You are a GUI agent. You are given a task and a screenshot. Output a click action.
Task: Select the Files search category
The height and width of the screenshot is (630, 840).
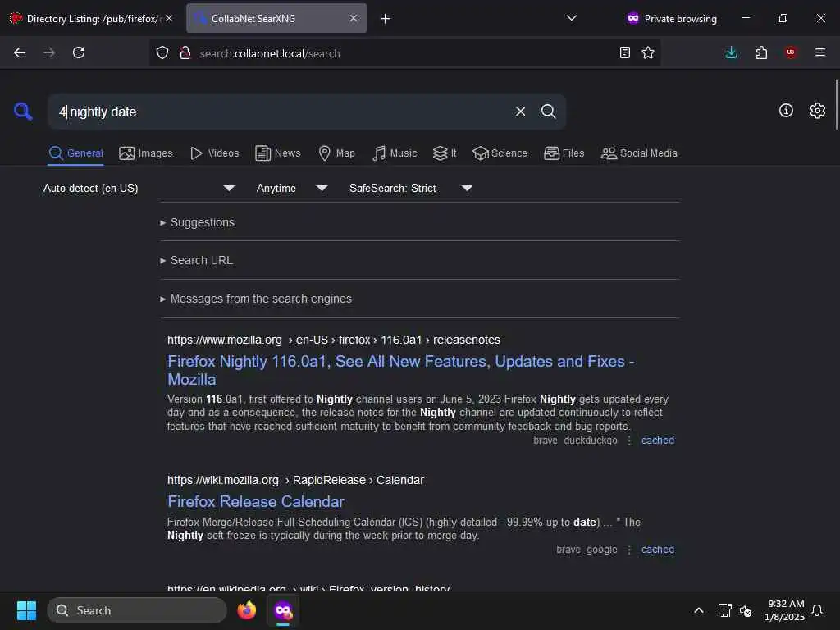564,153
